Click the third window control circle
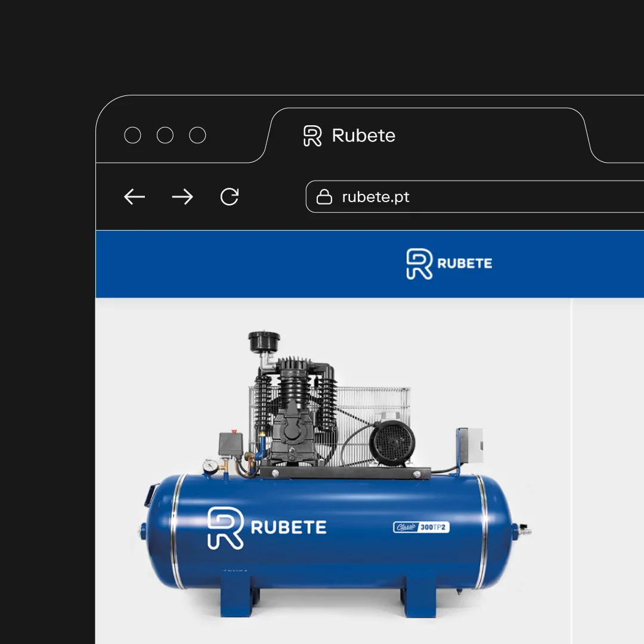 [197, 135]
